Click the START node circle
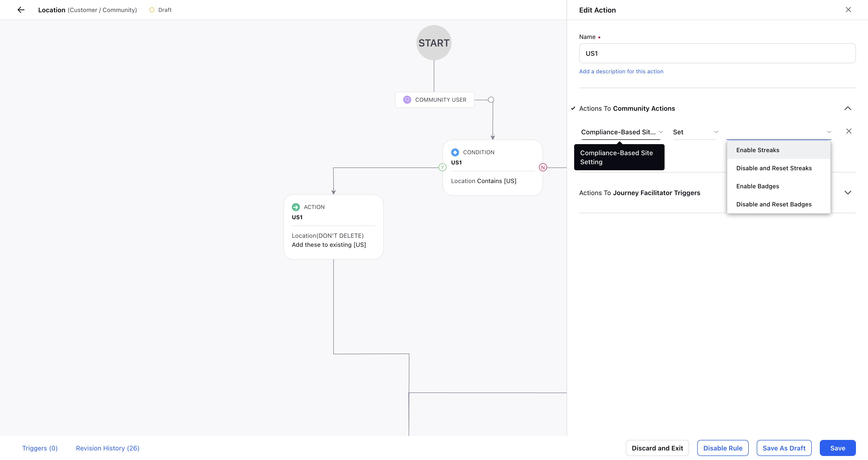The image size is (868, 460). coord(434,43)
